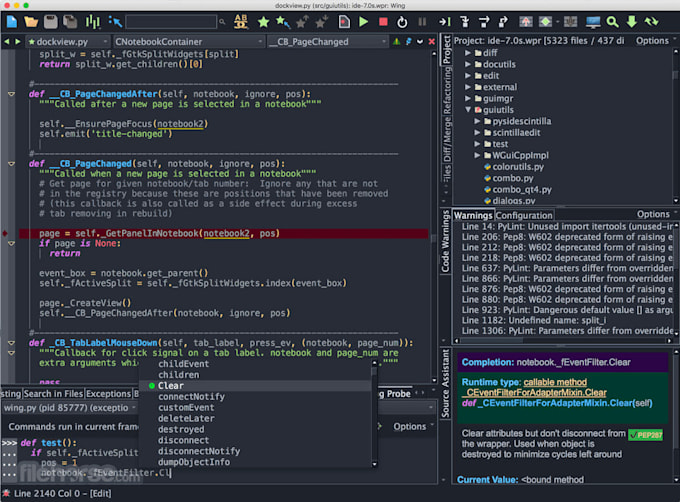This screenshot has height=502, width=680.
Task: Pause the debug process
Action: click(x=422, y=21)
